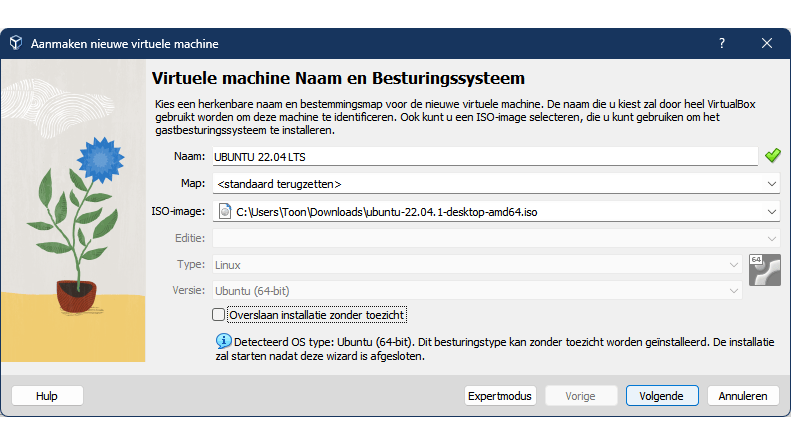Click the Vorige button
Screen dimensions: 791x445
580,395
